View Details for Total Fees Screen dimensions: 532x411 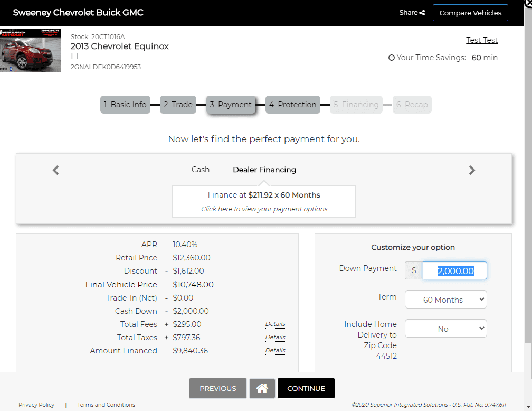point(275,324)
